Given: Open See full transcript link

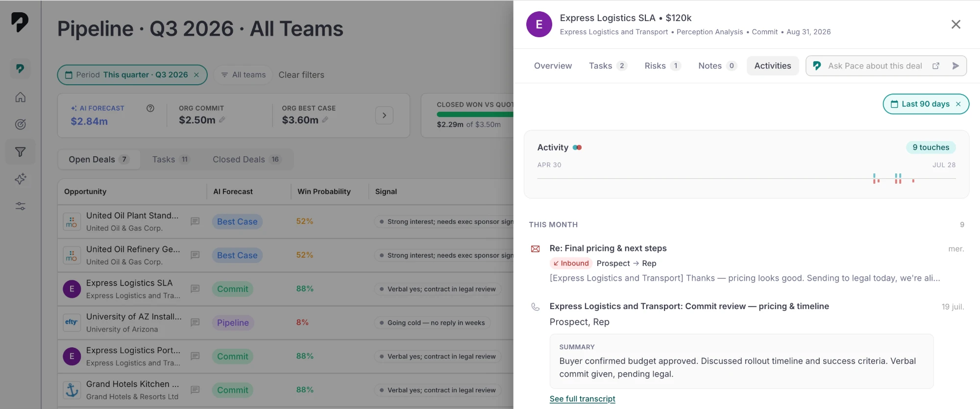Looking at the screenshot, I should point(582,399).
